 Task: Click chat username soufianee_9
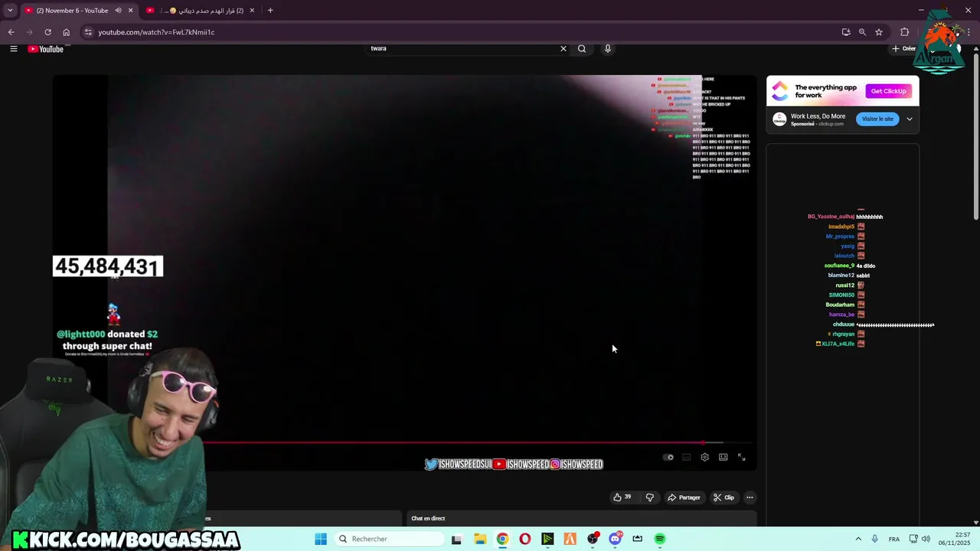click(x=839, y=266)
